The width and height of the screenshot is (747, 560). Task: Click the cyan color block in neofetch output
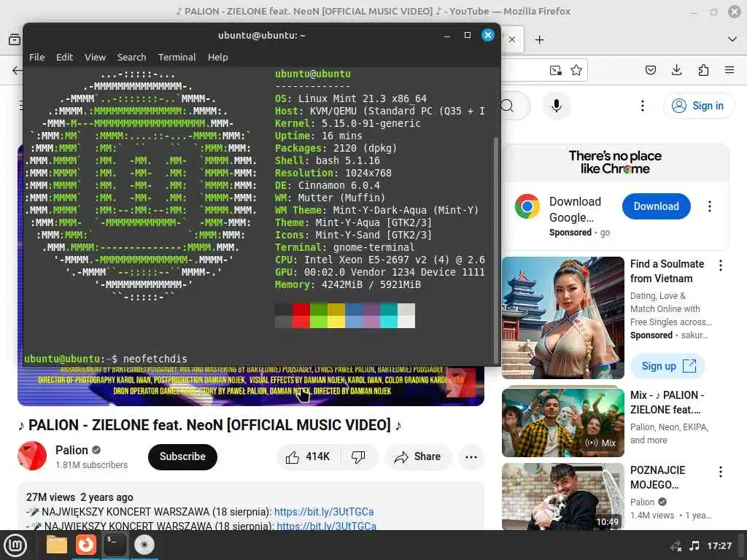tap(389, 316)
